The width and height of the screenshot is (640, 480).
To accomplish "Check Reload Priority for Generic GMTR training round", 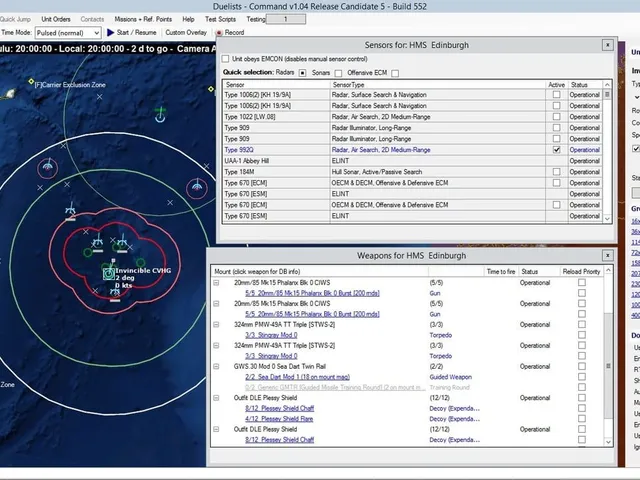I will [x=582, y=387].
